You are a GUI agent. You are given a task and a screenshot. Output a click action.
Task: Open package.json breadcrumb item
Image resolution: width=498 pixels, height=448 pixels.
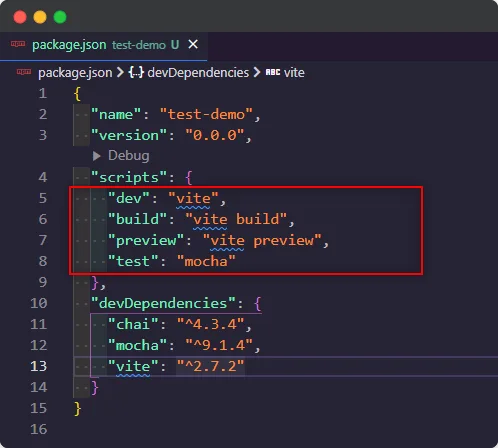[75, 73]
